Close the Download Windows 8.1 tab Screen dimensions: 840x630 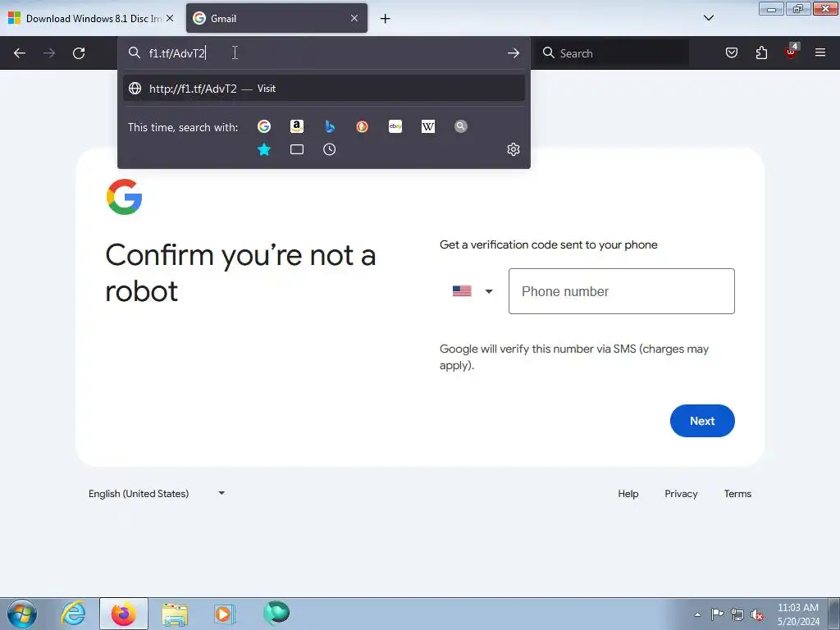coord(170,18)
